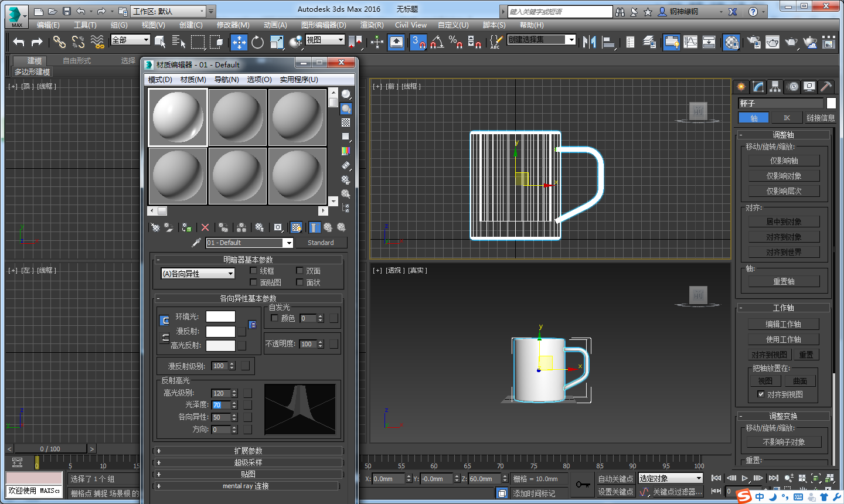The width and height of the screenshot is (844, 504).
Task: Click the key icon for Set Keys
Action: pos(583,484)
